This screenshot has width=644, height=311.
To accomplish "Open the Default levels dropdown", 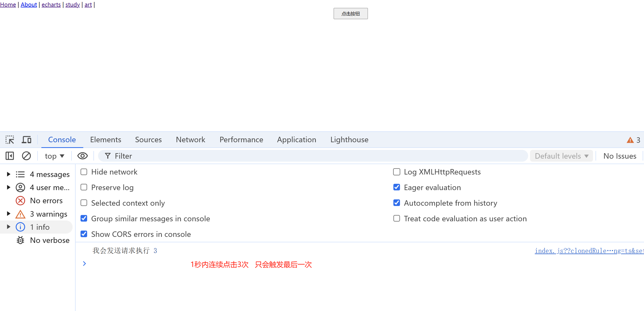I will (x=561, y=156).
